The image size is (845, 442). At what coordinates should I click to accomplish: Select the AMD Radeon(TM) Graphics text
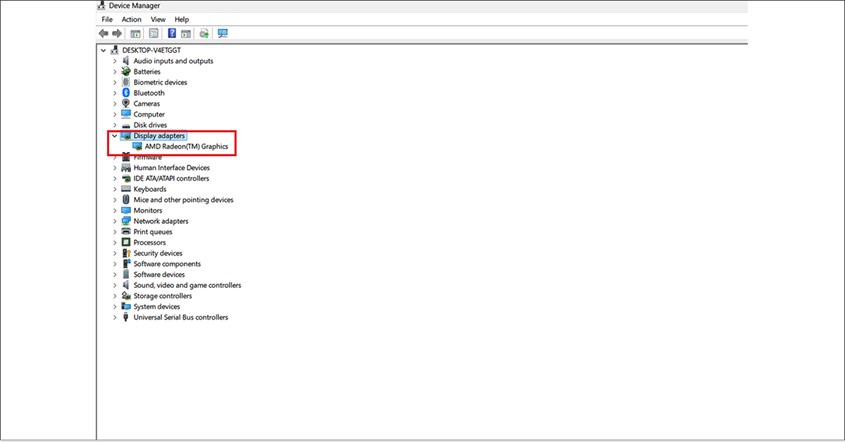(186, 146)
